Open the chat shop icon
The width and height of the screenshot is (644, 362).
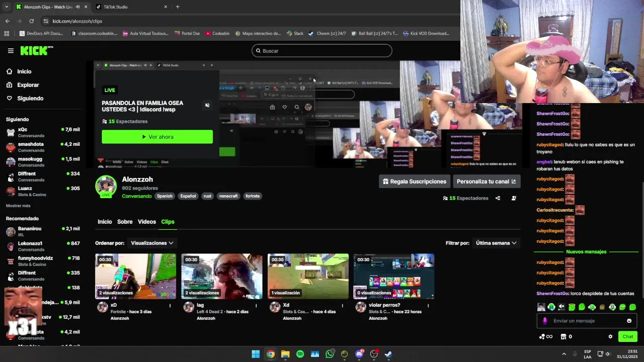(563, 337)
